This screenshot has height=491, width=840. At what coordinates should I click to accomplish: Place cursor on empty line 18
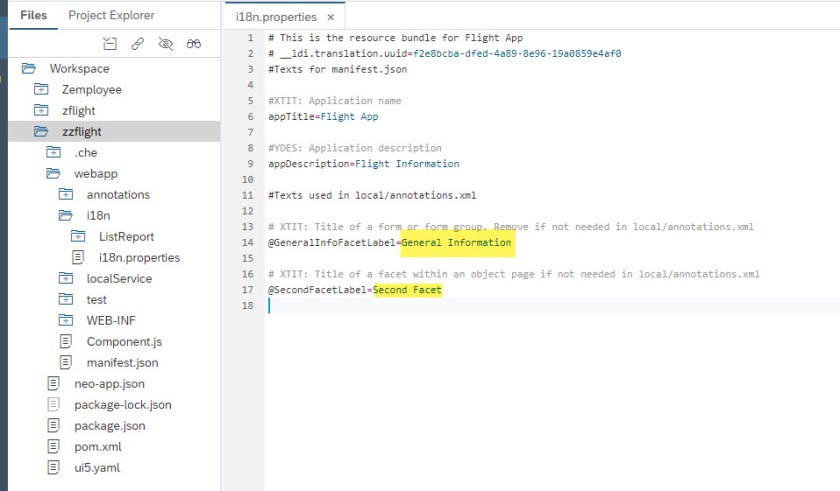pyautogui.click(x=552, y=305)
